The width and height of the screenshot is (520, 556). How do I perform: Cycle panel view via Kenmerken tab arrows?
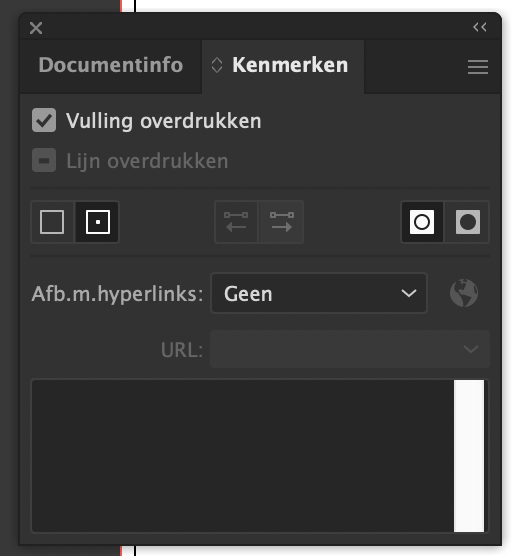217,65
